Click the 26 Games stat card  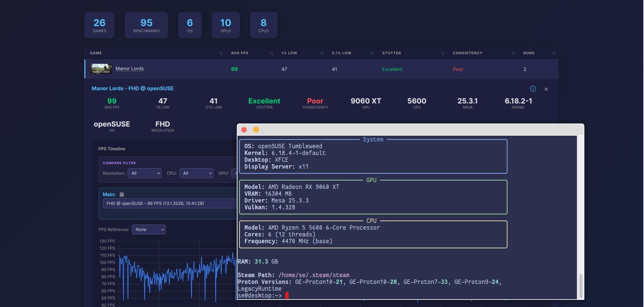click(x=99, y=25)
